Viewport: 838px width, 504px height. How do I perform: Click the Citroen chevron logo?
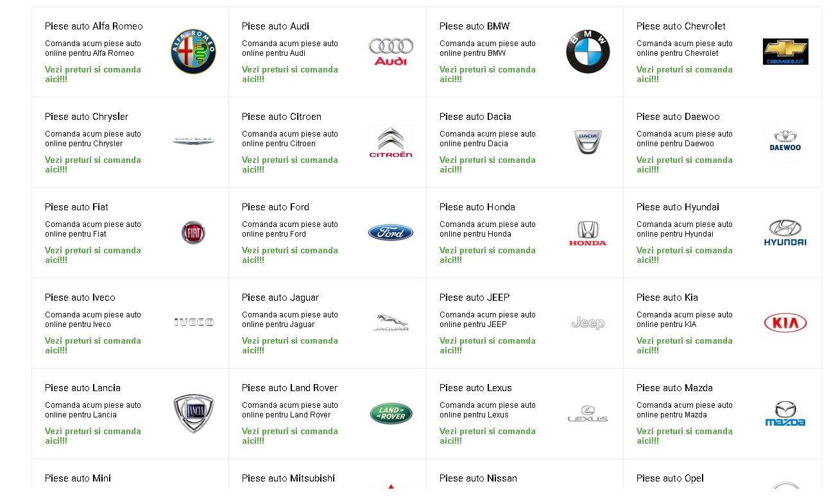pos(390,141)
